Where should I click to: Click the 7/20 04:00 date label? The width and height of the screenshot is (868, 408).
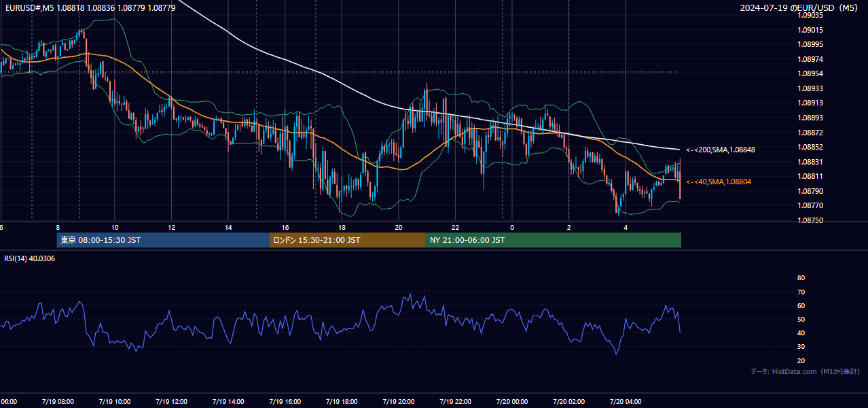pos(626,402)
